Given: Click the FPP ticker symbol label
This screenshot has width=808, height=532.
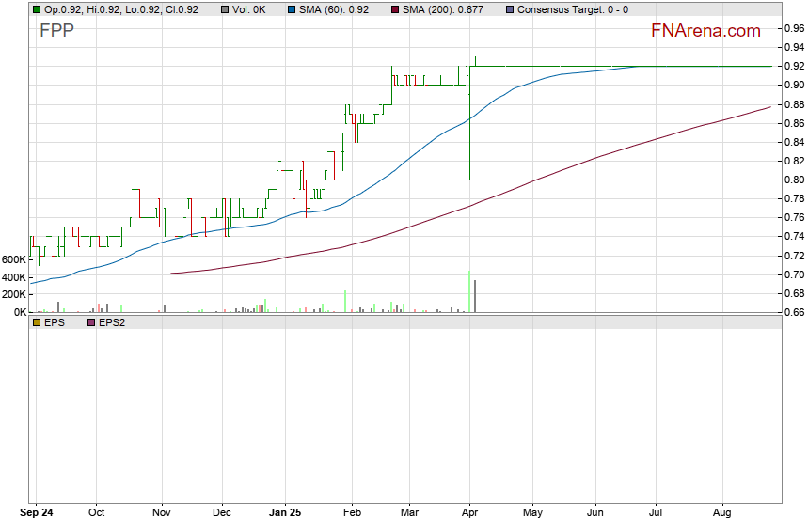Looking at the screenshot, I should coord(56,31).
